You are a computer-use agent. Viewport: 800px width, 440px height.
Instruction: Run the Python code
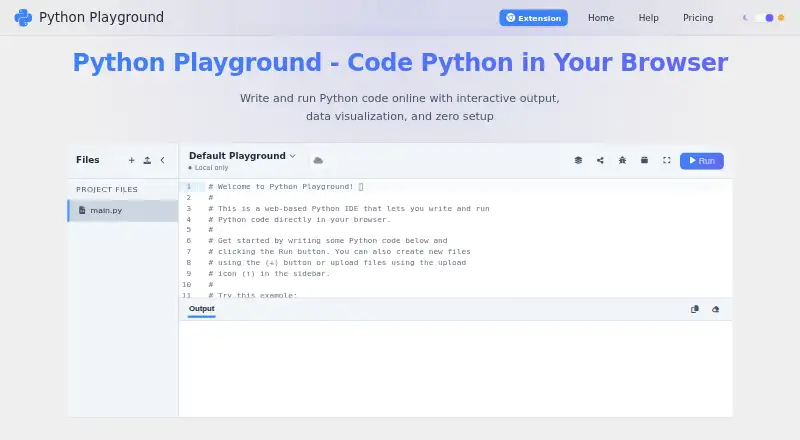coord(702,161)
